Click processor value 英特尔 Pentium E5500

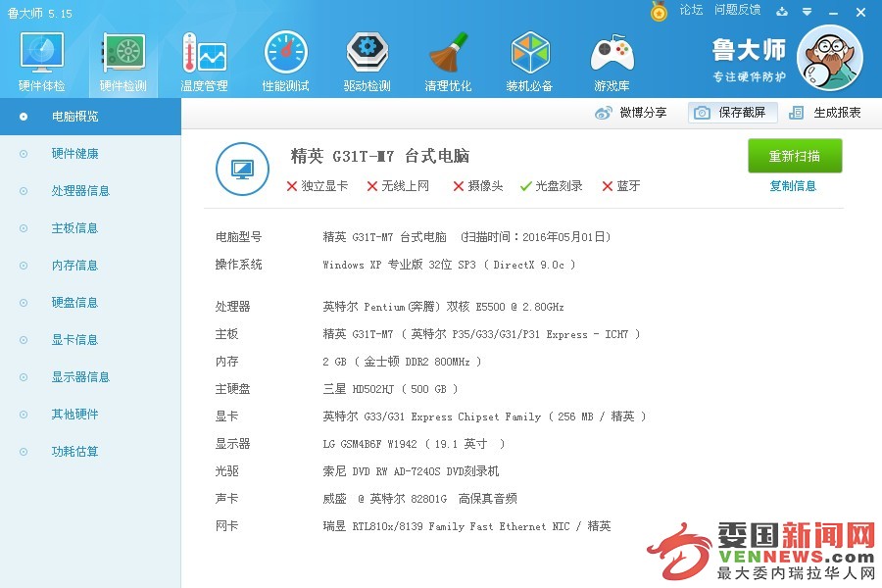[x=443, y=307]
